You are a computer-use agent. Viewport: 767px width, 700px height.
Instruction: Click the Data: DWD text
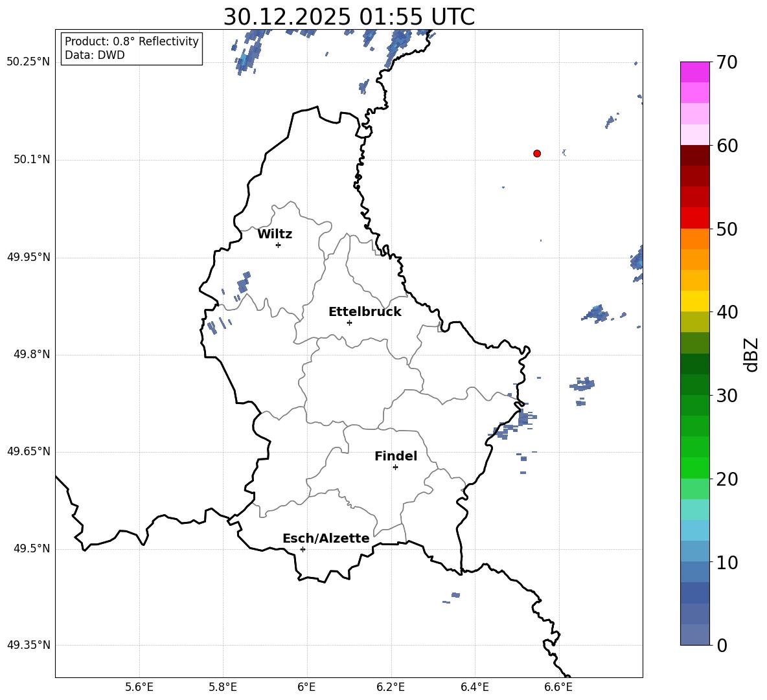click(95, 55)
